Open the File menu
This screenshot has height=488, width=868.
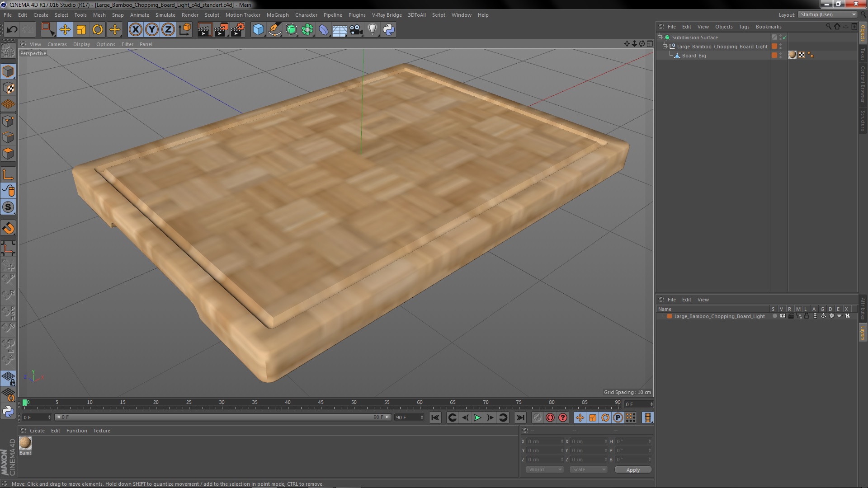8,15
